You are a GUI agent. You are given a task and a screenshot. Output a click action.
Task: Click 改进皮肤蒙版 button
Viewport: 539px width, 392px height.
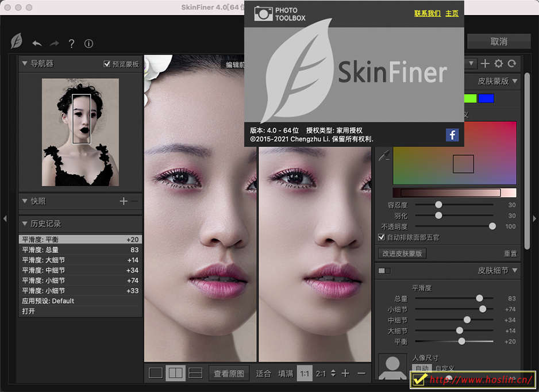(x=402, y=253)
